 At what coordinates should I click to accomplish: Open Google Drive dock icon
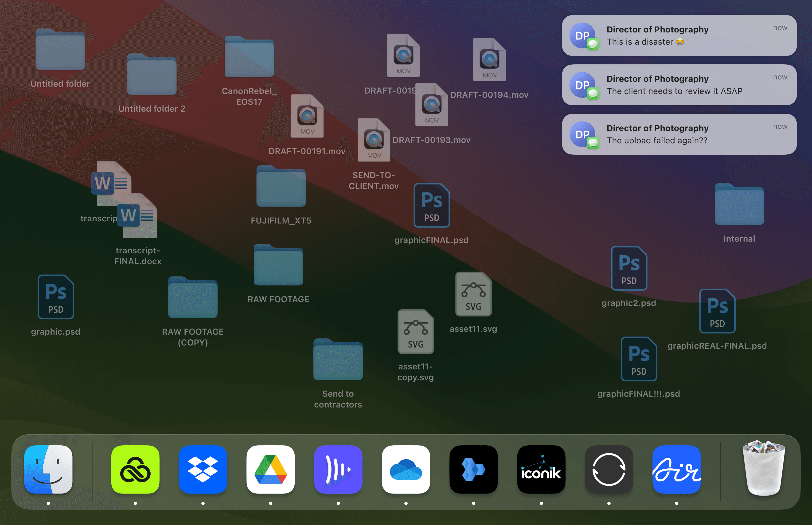coord(270,469)
